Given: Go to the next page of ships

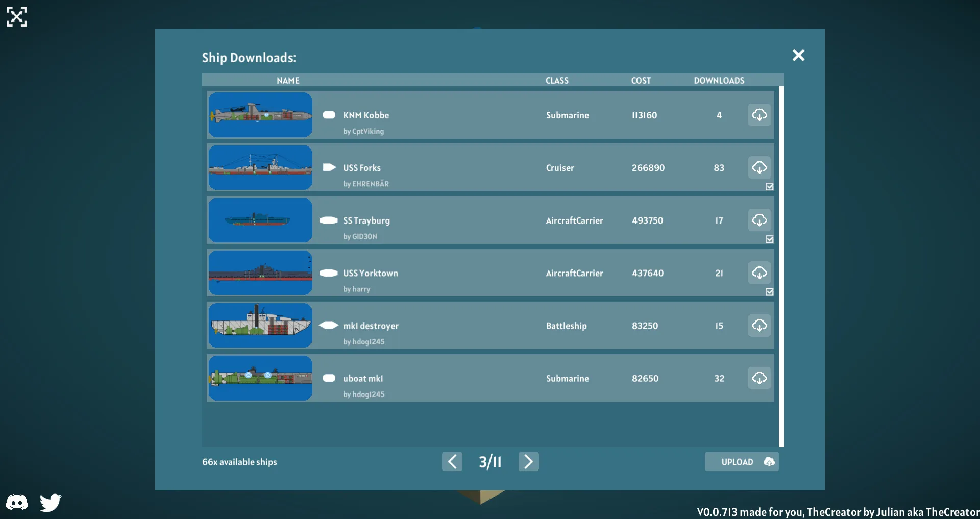Looking at the screenshot, I should (x=529, y=461).
